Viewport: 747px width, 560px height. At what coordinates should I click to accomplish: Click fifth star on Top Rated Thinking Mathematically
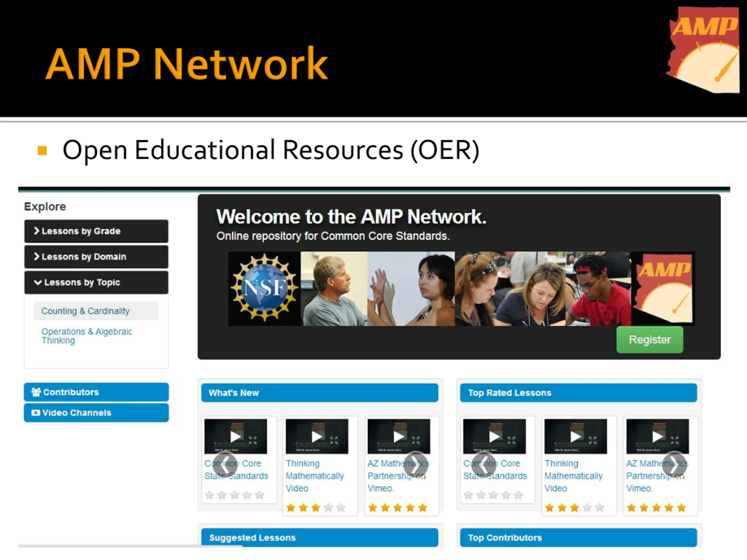(600, 508)
